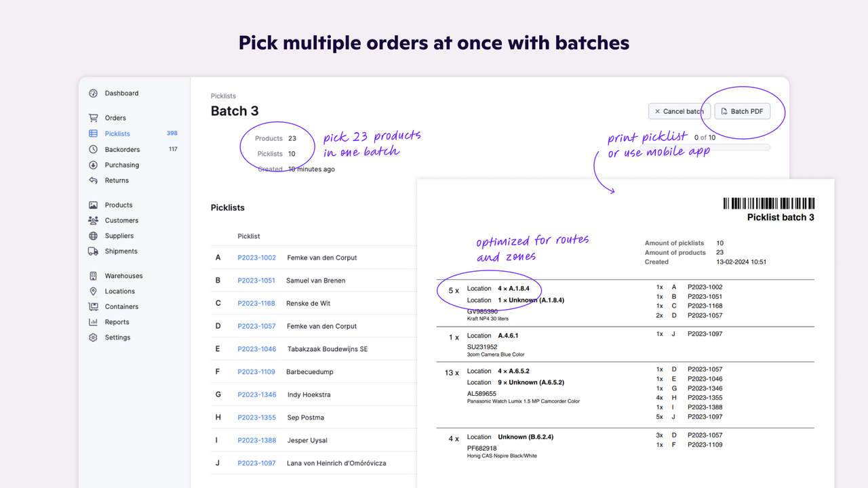Screen dimensions: 868x488
Task: Open Orders using the cart icon
Action: click(92, 117)
